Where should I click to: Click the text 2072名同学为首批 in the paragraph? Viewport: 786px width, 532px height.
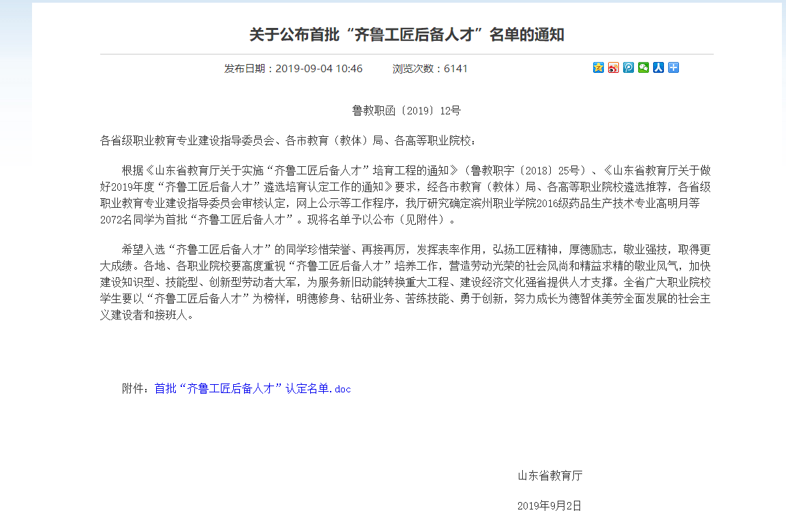pos(143,219)
